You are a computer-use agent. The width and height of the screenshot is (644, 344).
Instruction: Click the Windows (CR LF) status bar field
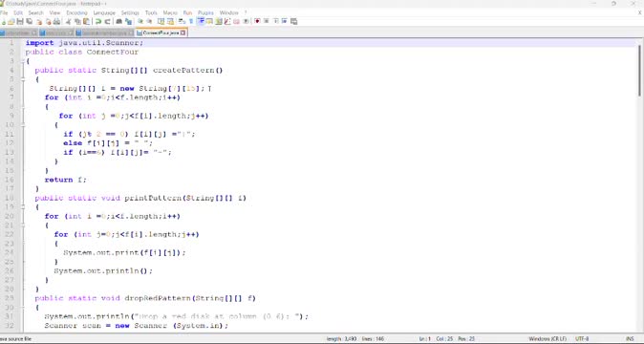pyautogui.click(x=547, y=339)
